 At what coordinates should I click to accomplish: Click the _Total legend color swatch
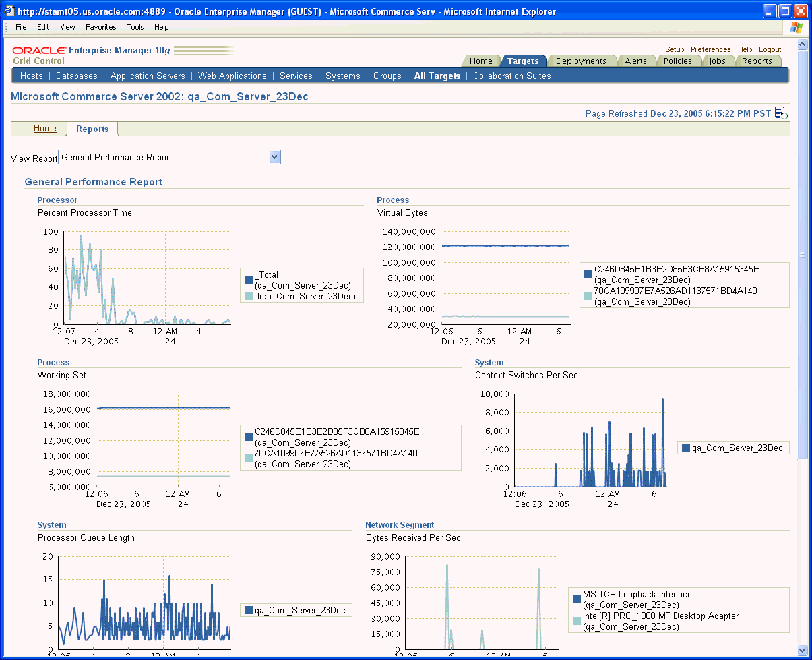coord(249,279)
